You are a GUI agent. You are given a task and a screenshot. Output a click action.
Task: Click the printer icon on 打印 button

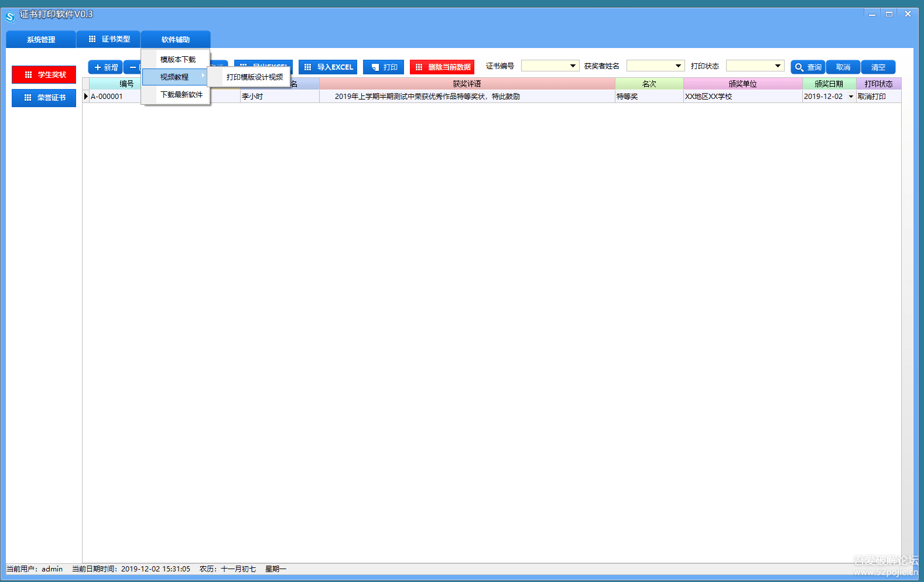tap(375, 67)
